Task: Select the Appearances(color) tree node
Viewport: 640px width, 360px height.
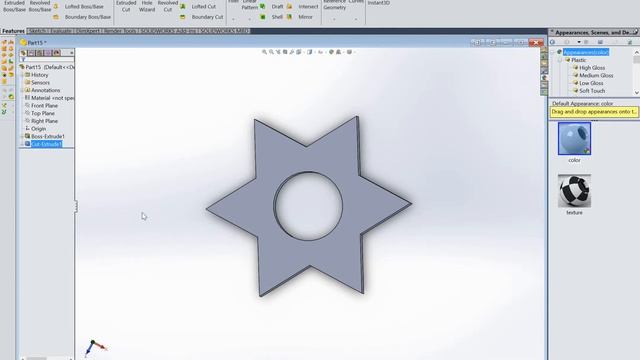Action: tap(586, 52)
